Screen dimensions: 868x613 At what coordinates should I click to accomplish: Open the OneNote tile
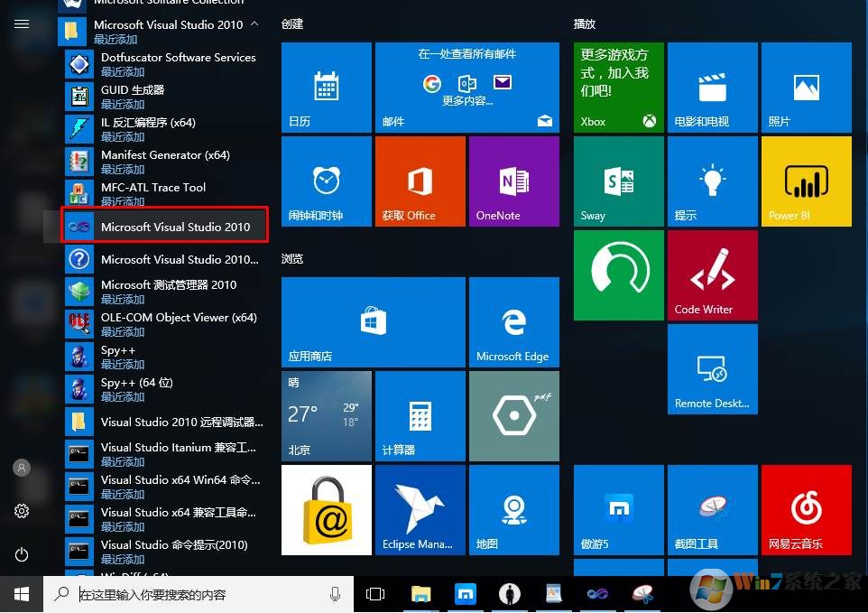(x=512, y=181)
